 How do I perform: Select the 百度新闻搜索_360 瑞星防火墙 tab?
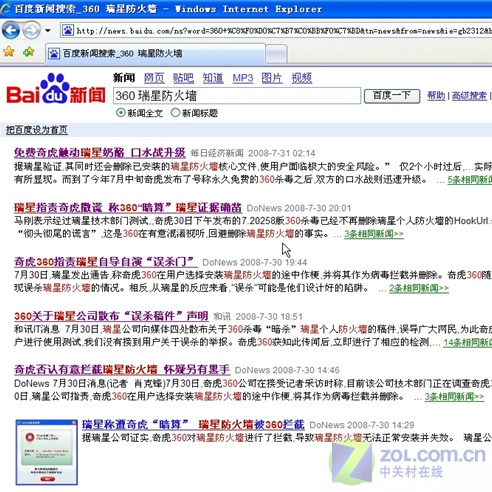155,53
